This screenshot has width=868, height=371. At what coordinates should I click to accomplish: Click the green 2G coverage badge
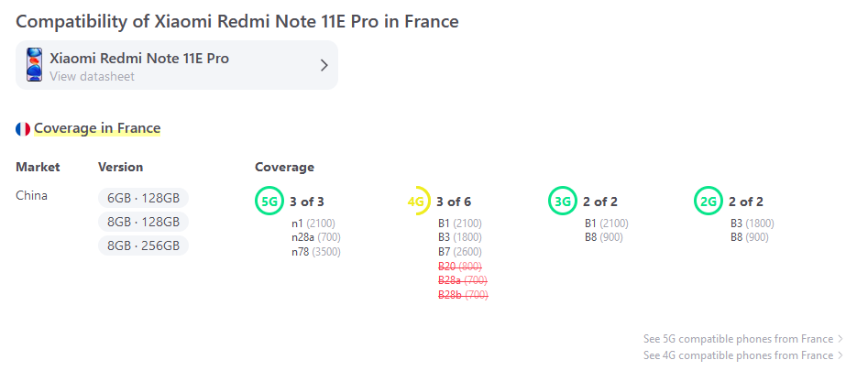(708, 202)
